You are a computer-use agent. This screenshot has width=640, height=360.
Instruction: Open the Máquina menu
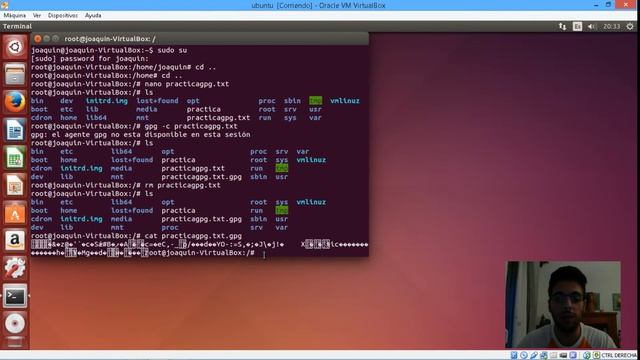pos(15,16)
